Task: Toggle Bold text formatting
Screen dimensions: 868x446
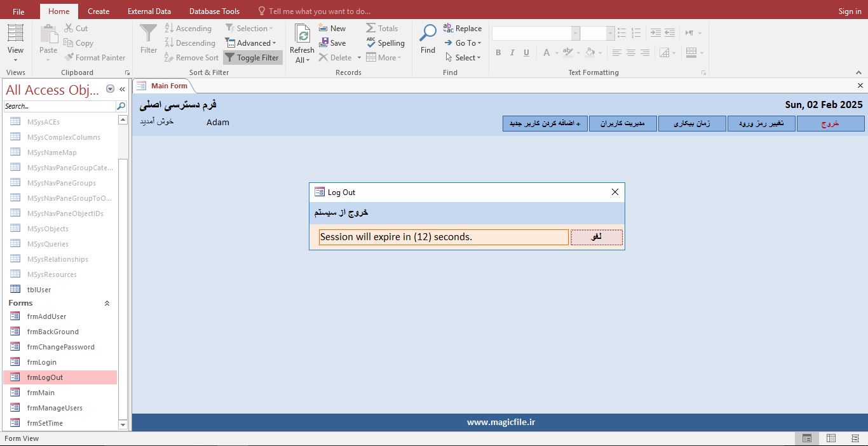Action: (498, 53)
